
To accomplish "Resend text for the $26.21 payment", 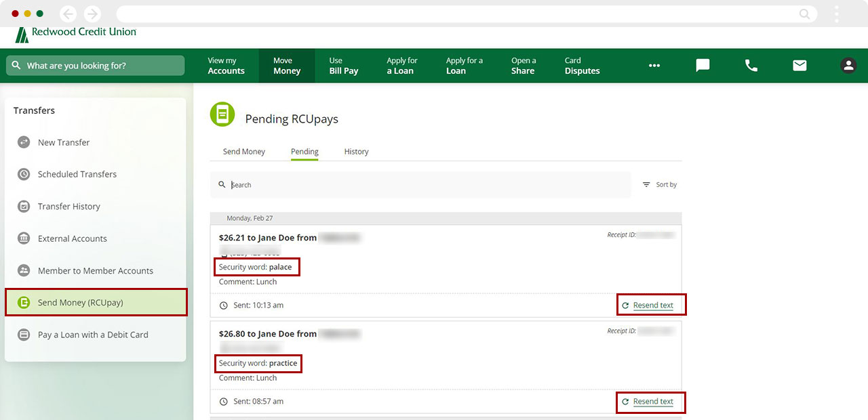I will coord(653,306).
